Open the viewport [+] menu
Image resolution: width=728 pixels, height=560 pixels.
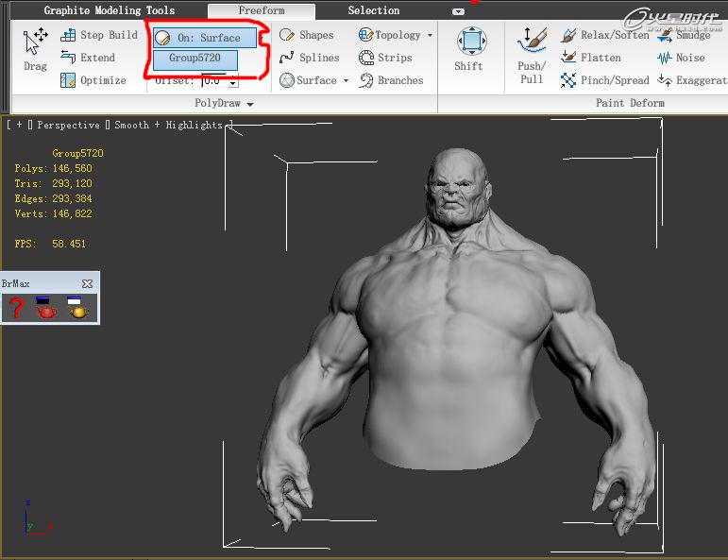[20, 125]
